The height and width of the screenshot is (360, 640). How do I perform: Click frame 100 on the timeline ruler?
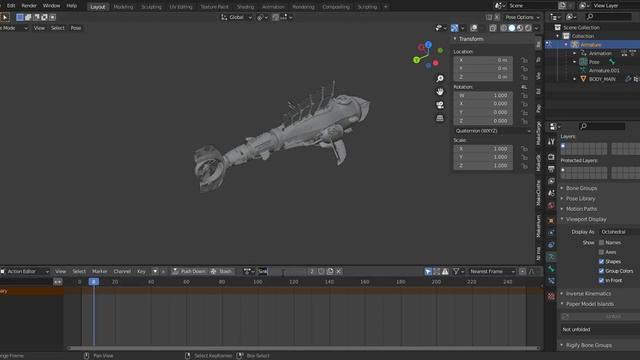(258, 282)
